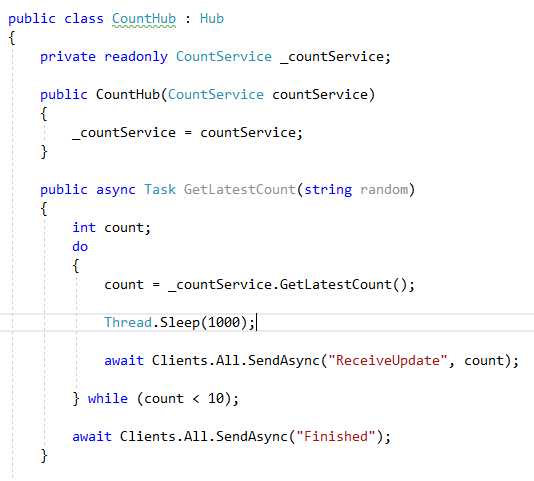Click CountHub constructor name
Screen dimensions: 534x481
[128, 94]
